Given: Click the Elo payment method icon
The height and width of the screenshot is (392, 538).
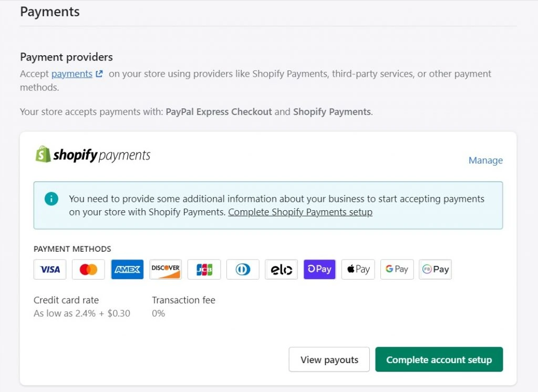Looking at the screenshot, I should (281, 269).
